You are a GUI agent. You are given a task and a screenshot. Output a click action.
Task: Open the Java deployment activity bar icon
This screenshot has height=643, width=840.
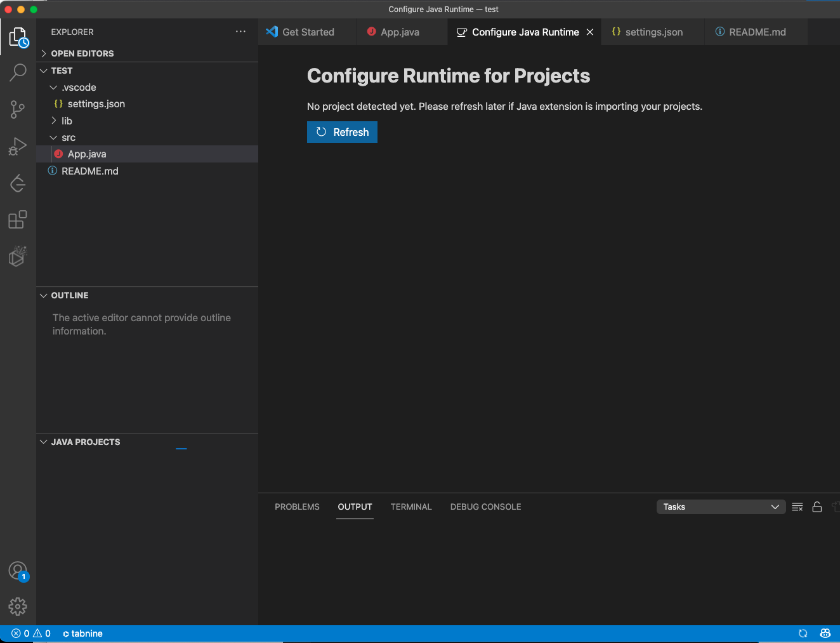tap(18, 183)
